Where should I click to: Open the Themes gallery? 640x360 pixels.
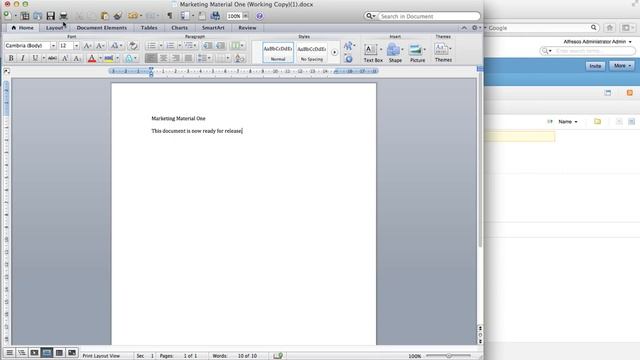443,53
